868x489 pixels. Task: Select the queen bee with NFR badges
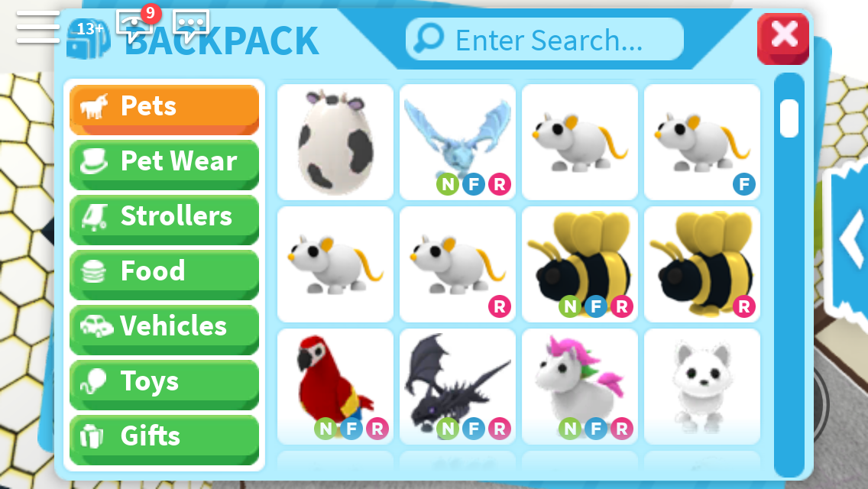(580, 264)
